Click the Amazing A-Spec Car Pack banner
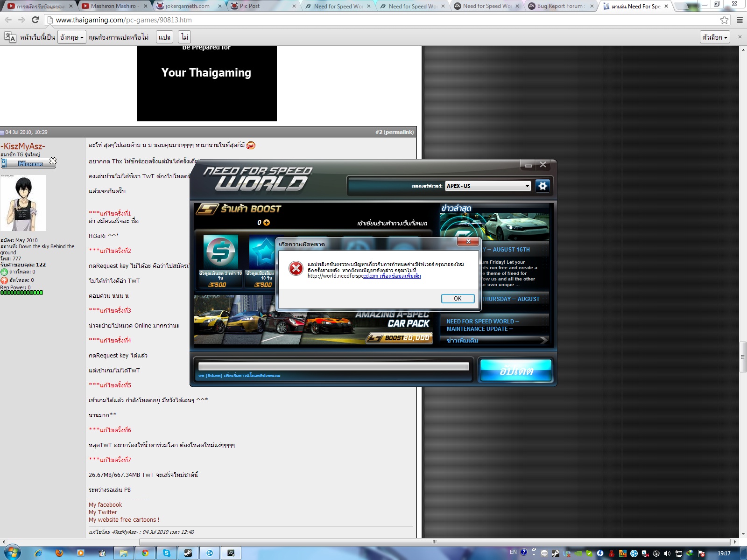Viewport: 747px width, 560px height. [313, 320]
